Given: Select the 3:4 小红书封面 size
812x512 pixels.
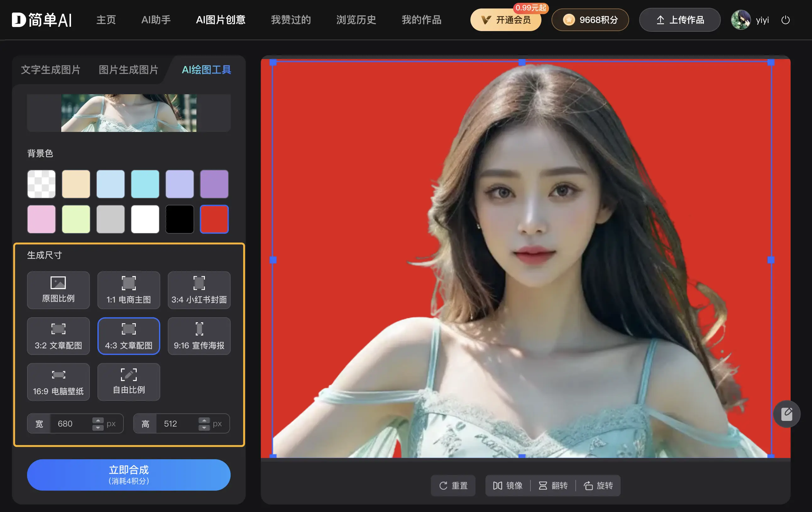Looking at the screenshot, I should 199,290.
